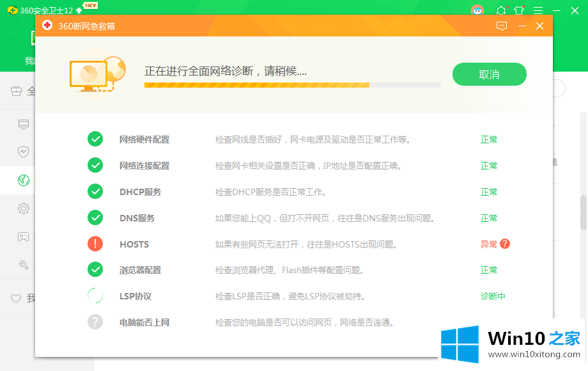Click the 正常 status for 浏览器配置
Viewport: 588px width, 371px height.
[489, 270]
